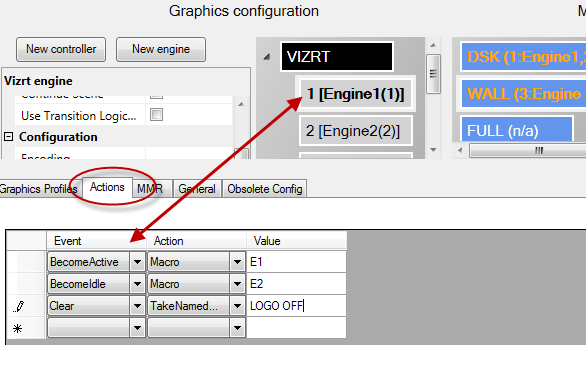The height and width of the screenshot is (370, 586).
Task: Click the new row asterisk marker
Action: pyautogui.click(x=18, y=329)
